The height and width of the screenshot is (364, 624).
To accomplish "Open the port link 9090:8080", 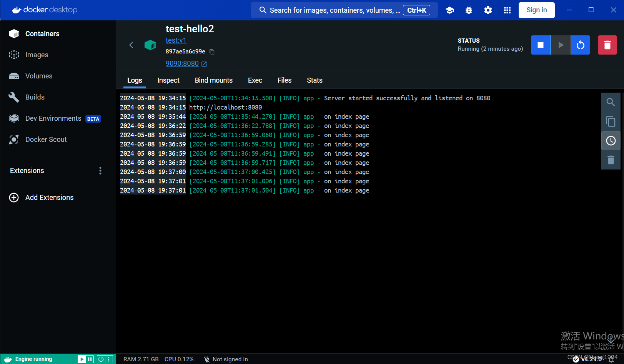I will point(182,63).
